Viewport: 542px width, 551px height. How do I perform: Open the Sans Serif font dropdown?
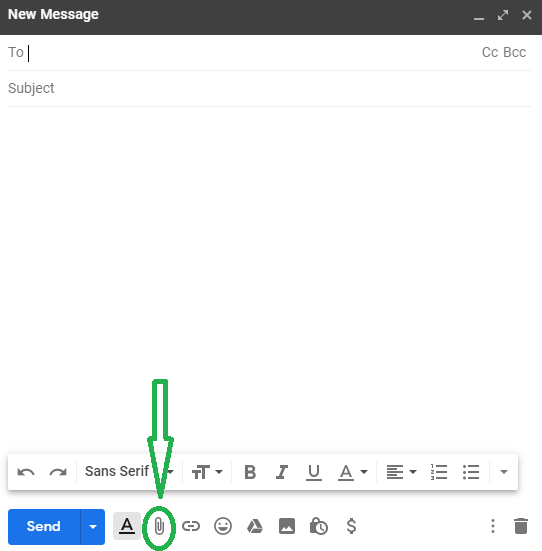pos(129,472)
